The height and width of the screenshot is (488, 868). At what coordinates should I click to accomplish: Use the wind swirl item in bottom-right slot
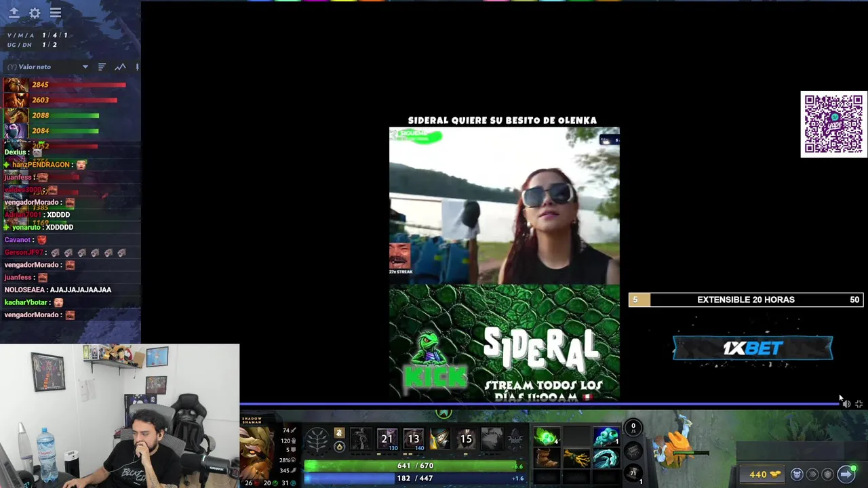(606, 458)
